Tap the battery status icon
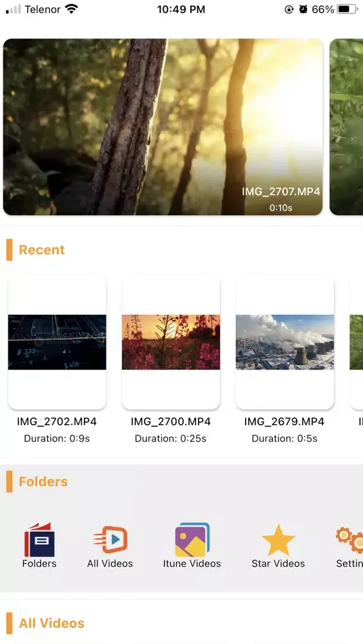 click(347, 9)
